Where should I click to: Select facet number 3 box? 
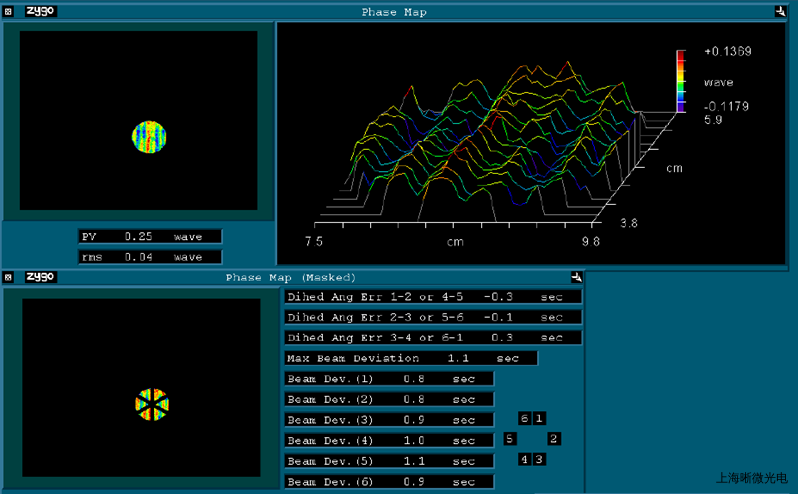(539, 459)
